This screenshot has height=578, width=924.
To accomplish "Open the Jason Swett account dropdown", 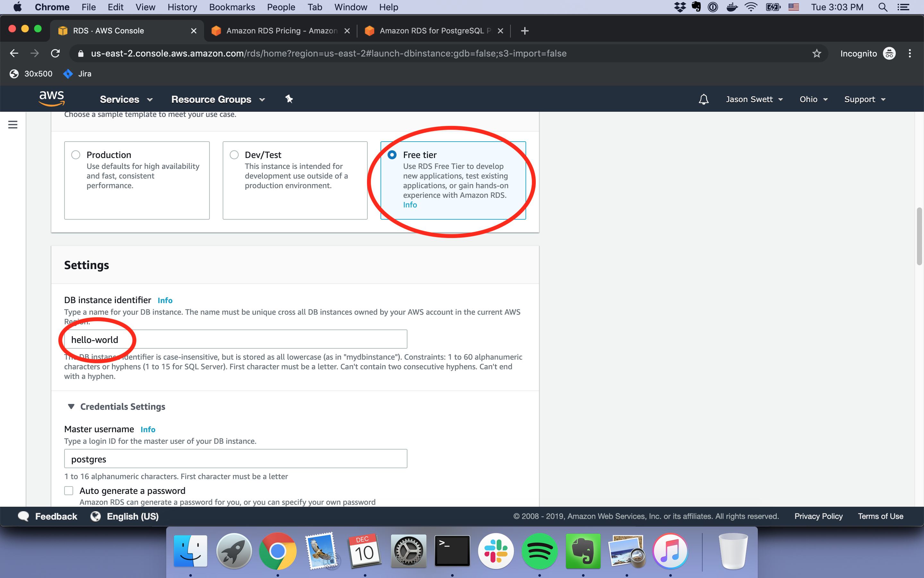I will 755,100.
